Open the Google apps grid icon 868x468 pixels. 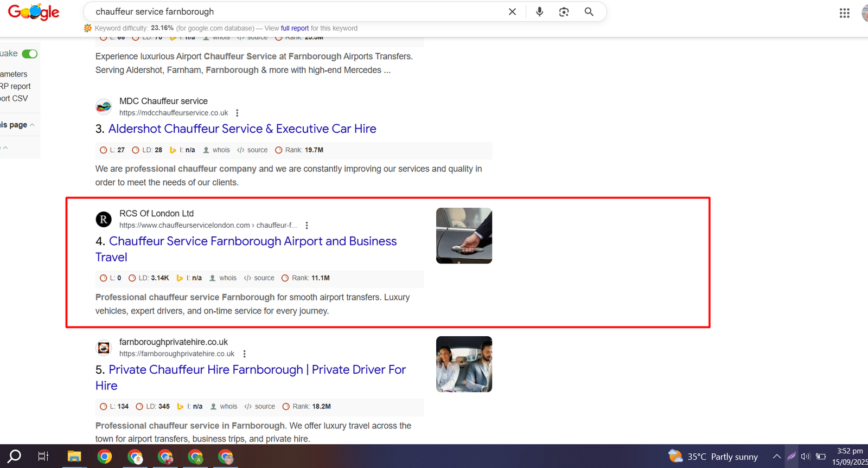coord(844,13)
